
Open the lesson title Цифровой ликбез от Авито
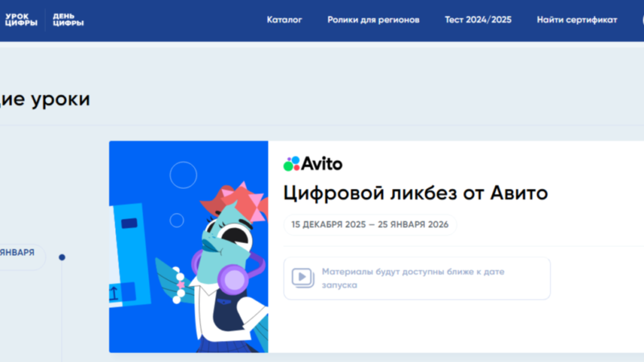click(x=415, y=193)
